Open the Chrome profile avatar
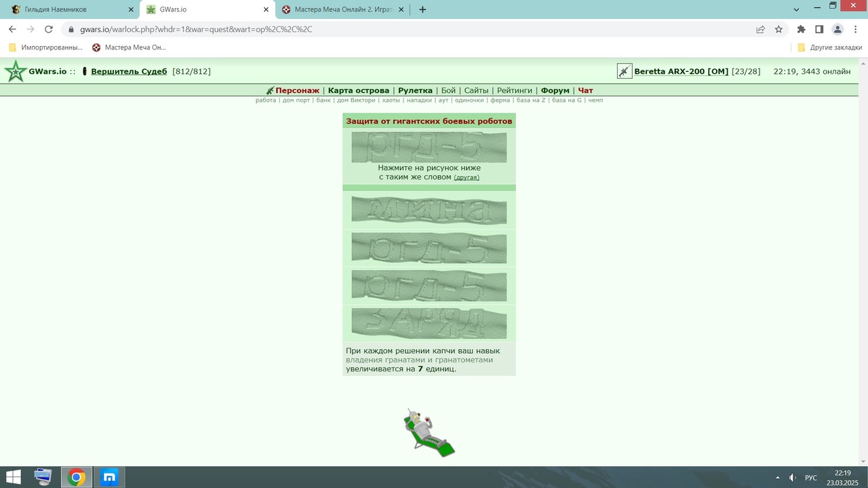This screenshot has height=488, width=868. 837,29
